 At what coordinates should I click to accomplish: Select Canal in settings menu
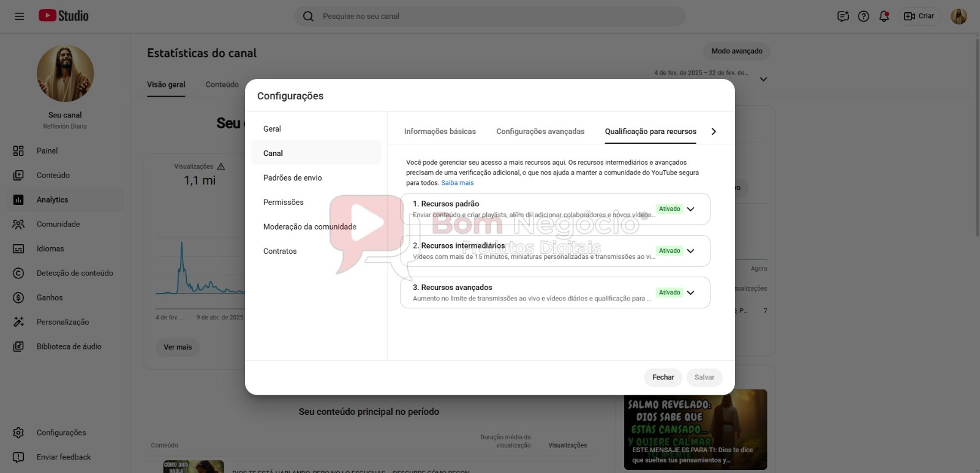pyautogui.click(x=316, y=153)
